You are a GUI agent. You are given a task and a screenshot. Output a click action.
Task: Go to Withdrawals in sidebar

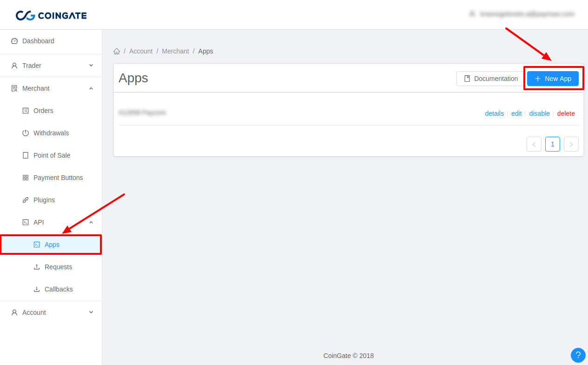coord(51,133)
